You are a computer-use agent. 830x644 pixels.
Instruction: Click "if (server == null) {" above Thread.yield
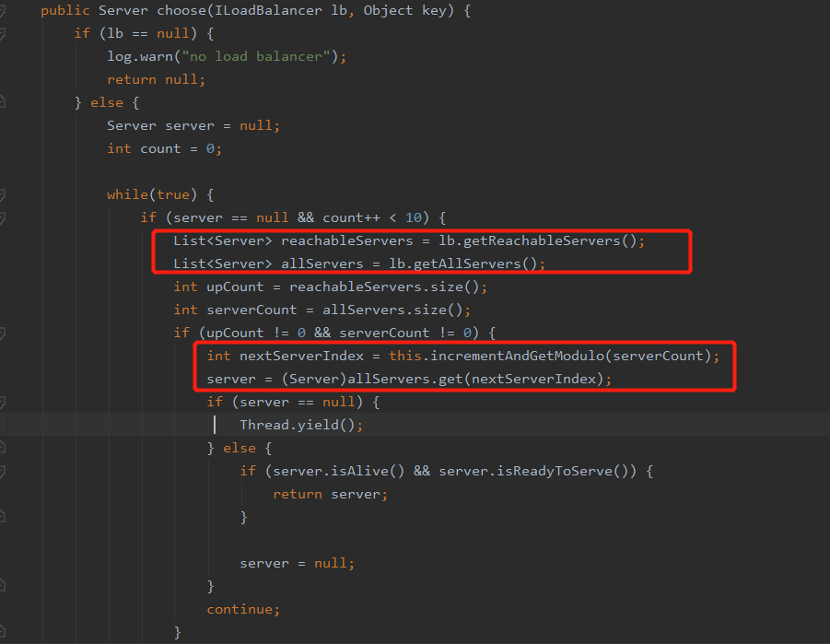[x=293, y=402]
